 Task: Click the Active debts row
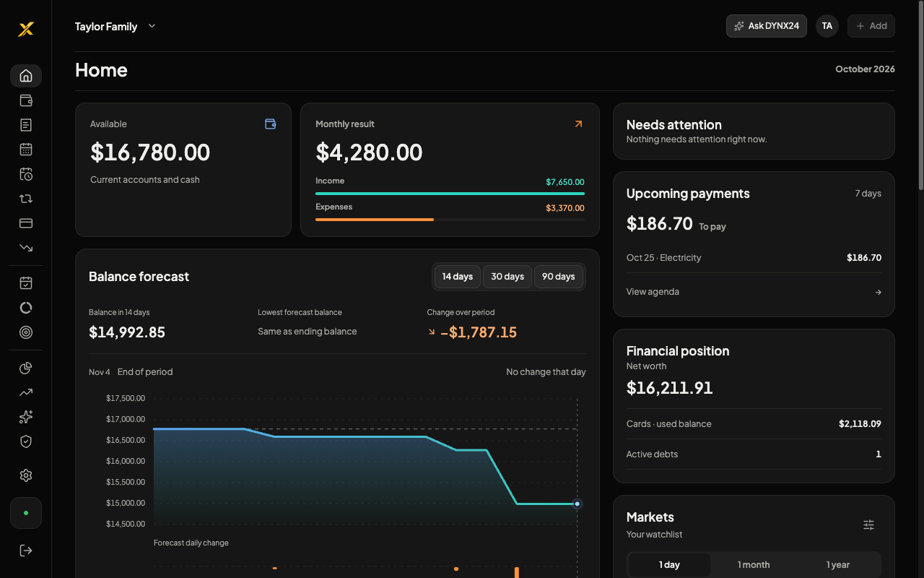coord(754,454)
